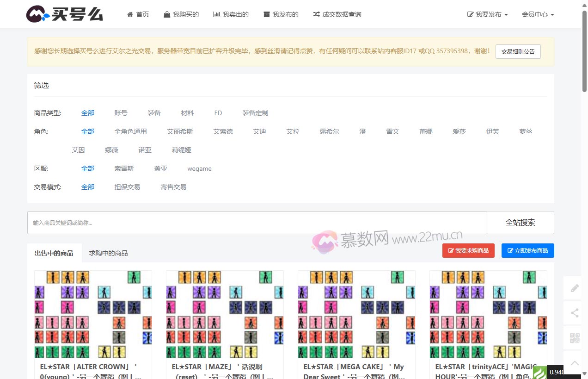Click the back-to-top arrow icon

(575, 363)
